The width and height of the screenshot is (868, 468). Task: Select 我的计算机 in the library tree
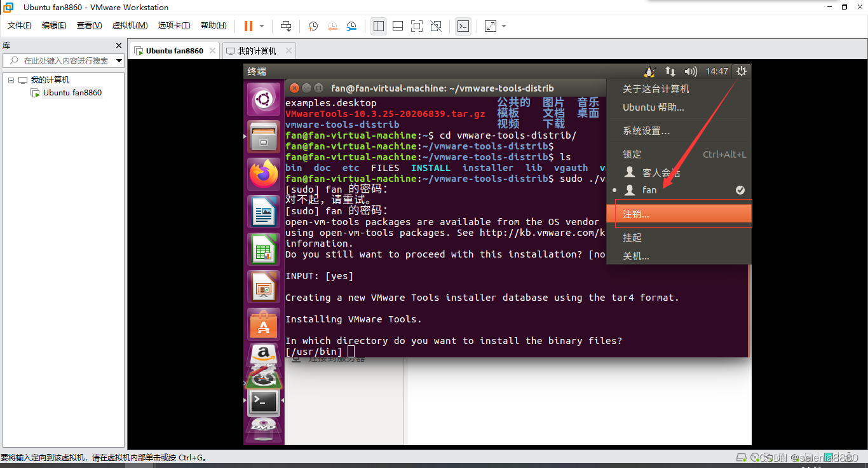click(50, 80)
